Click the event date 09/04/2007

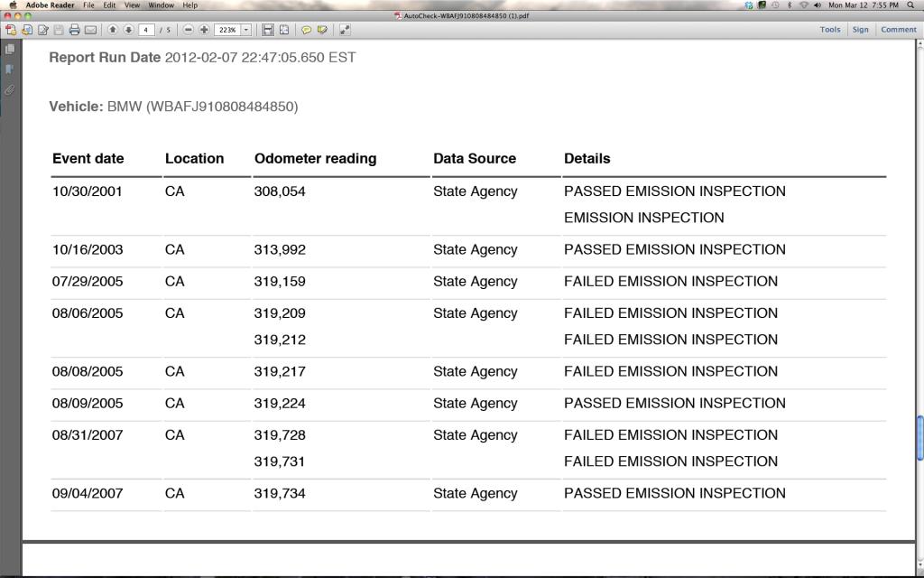click(88, 493)
